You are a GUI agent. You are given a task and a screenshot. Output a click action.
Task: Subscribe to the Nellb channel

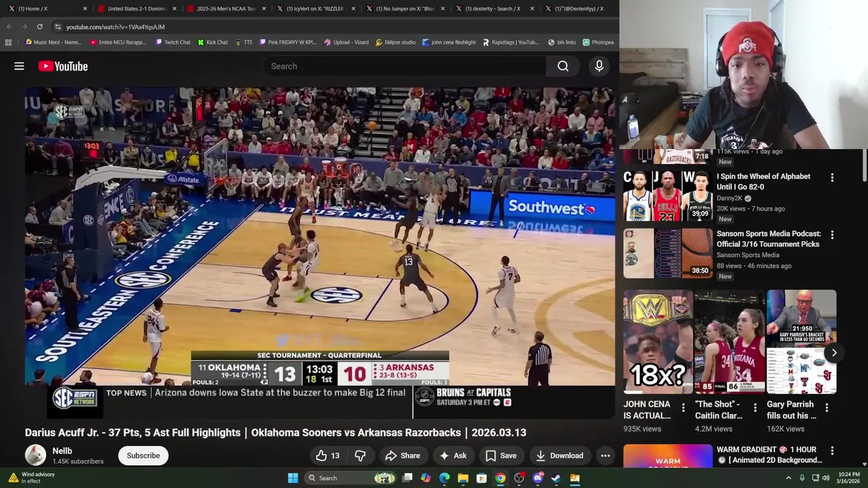(143, 455)
